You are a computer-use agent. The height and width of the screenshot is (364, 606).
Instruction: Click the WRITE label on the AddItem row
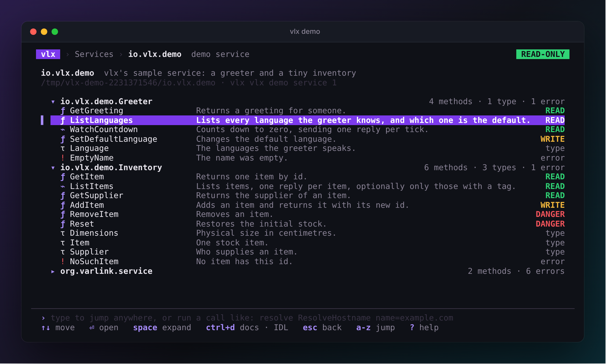pyautogui.click(x=552, y=205)
